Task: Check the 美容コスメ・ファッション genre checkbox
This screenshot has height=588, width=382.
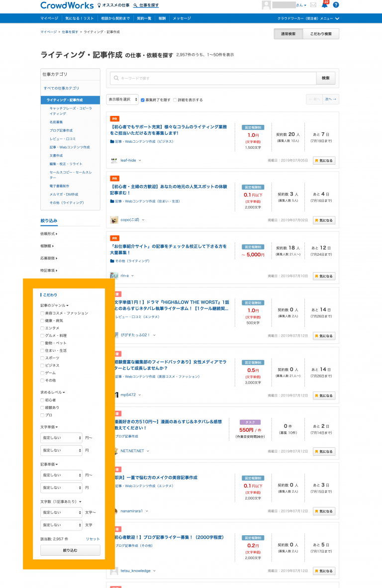Action: click(42, 313)
